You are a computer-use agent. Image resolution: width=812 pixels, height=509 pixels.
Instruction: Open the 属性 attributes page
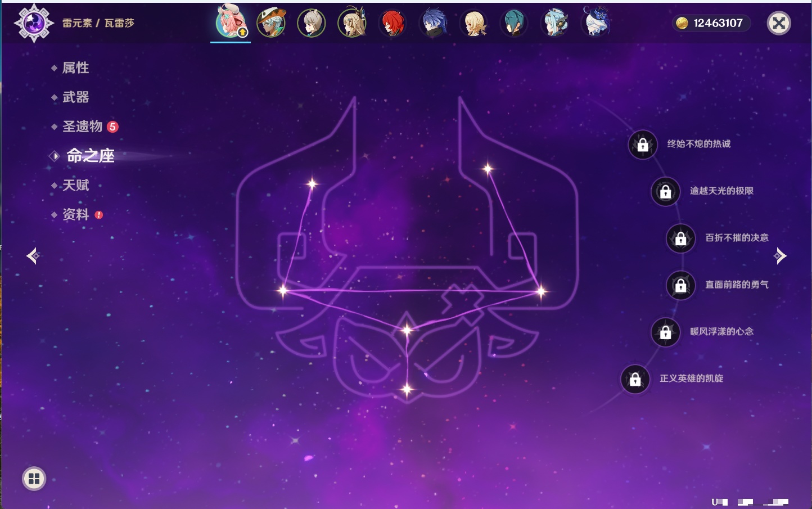pyautogui.click(x=75, y=68)
